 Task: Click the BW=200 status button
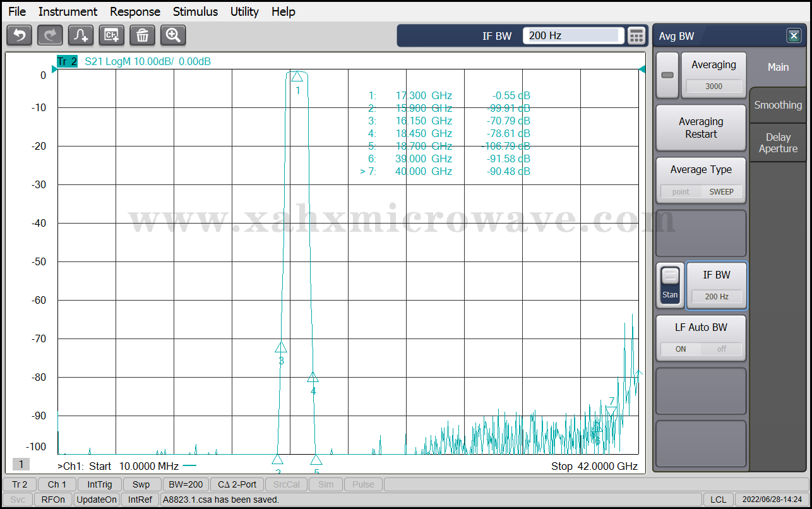pyautogui.click(x=186, y=484)
